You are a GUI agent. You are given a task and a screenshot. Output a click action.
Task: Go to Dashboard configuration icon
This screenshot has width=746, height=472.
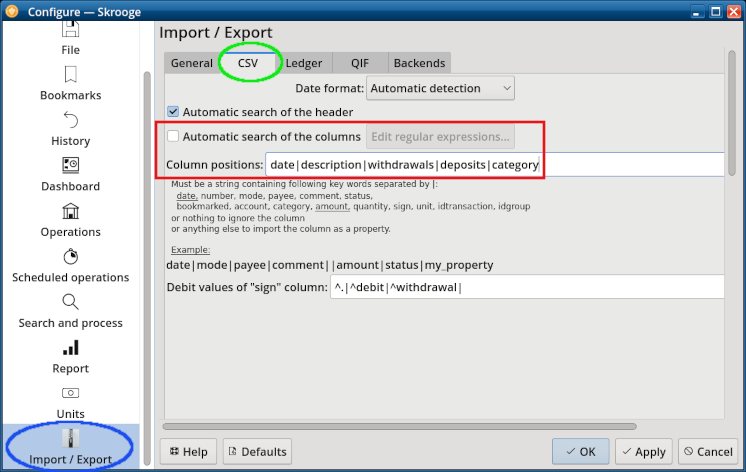(70, 165)
